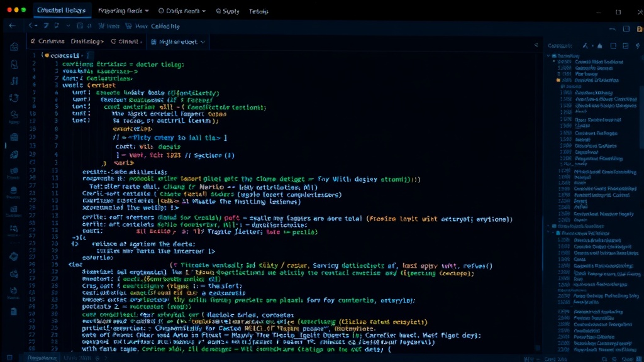
Task: Open the second top menu's dropdown arrow
Action: click(x=147, y=11)
